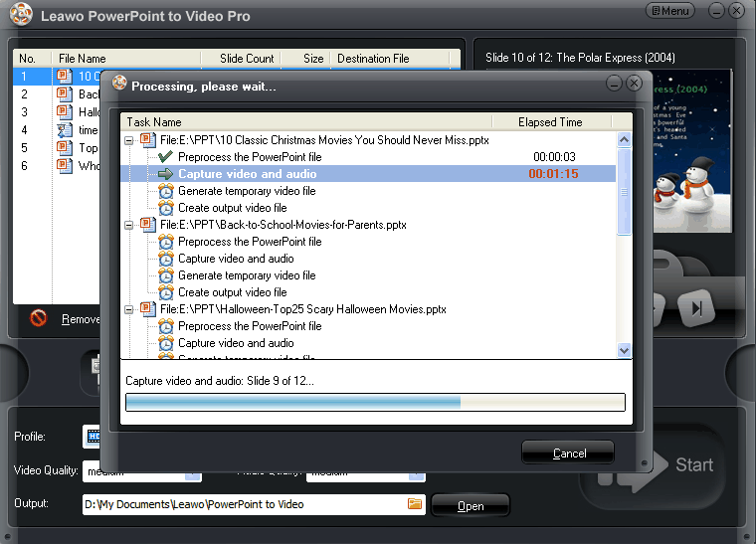Select the highlighted Capture video and audio task
Viewport: 756px width, 544px height.
[368, 174]
